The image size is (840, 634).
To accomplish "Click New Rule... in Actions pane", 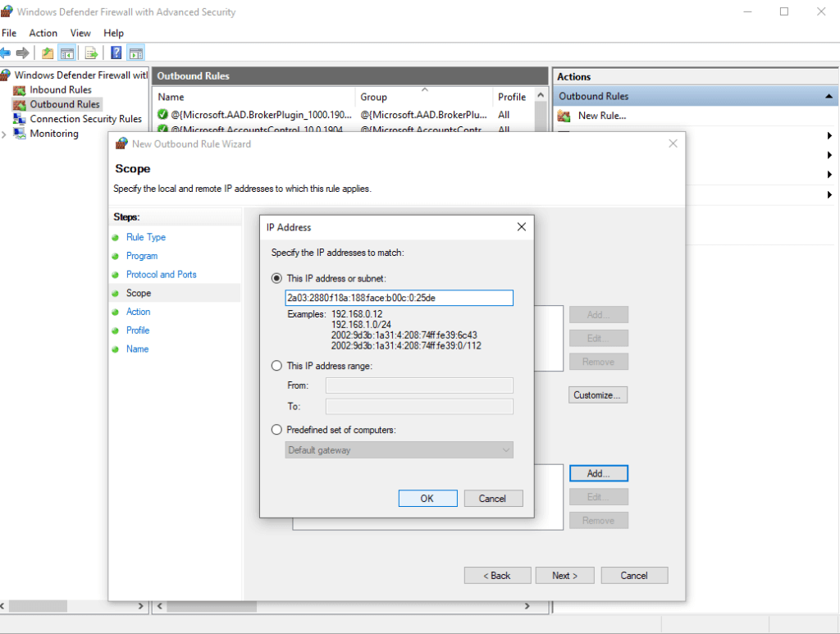I will [x=601, y=116].
